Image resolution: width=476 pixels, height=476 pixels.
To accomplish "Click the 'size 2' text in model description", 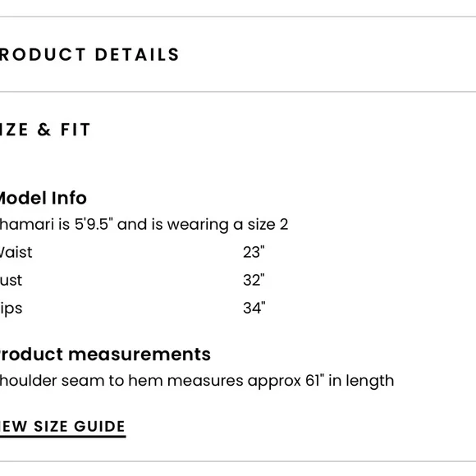I will (268, 225).
